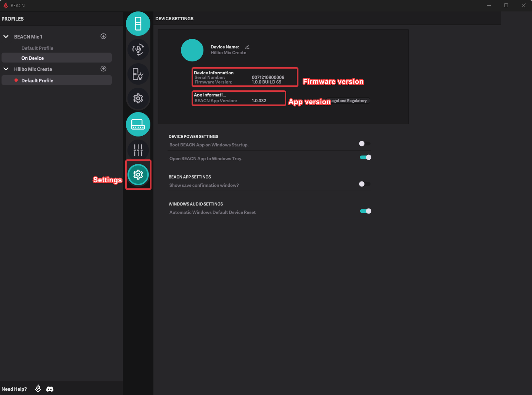Viewport: 532px width, 395px height.
Task: Maximize the BEACN window
Action: point(506,5)
